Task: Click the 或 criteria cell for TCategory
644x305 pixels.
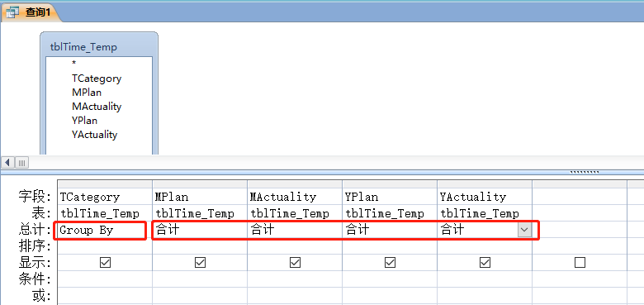Action: point(105,295)
